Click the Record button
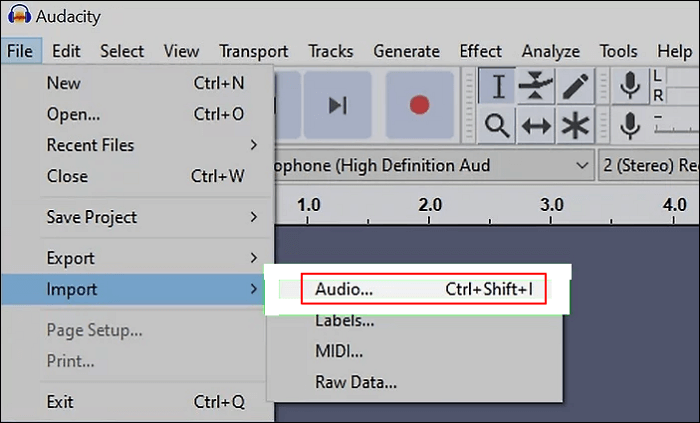The width and height of the screenshot is (700, 423). coord(420,105)
